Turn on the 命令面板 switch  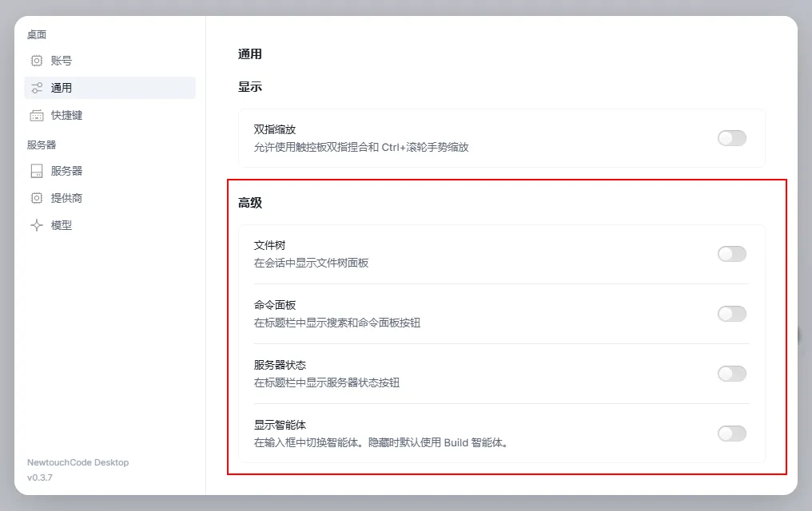coord(732,314)
